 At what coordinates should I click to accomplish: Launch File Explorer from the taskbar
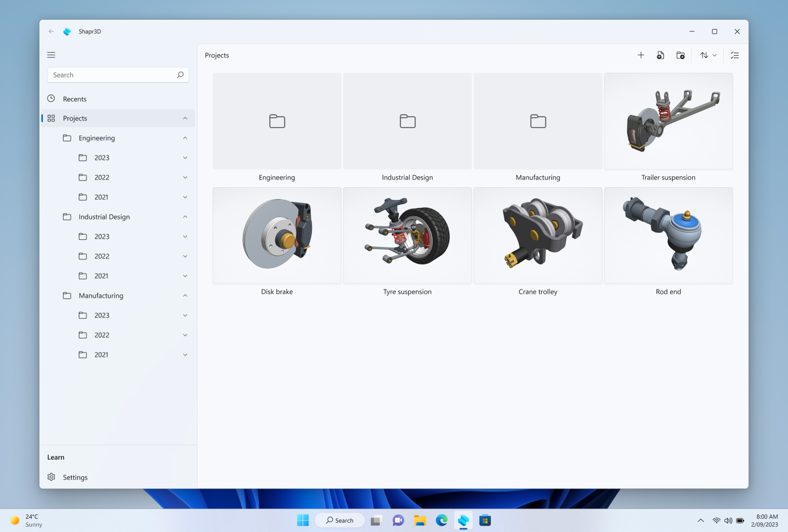[x=420, y=520]
